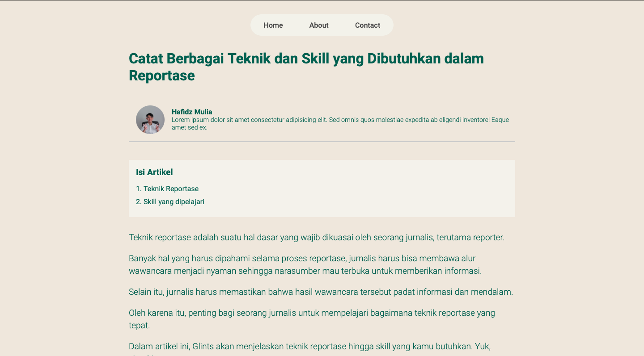Image resolution: width=644 pixels, height=356 pixels.
Task: Click the list number before Teknik Reportase
Action: (x=138, y=188)
